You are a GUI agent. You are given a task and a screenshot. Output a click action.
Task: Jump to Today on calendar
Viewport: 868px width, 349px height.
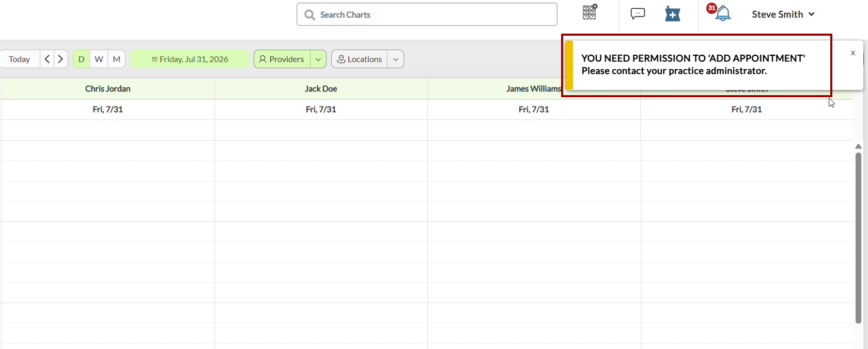click(20, 59)
